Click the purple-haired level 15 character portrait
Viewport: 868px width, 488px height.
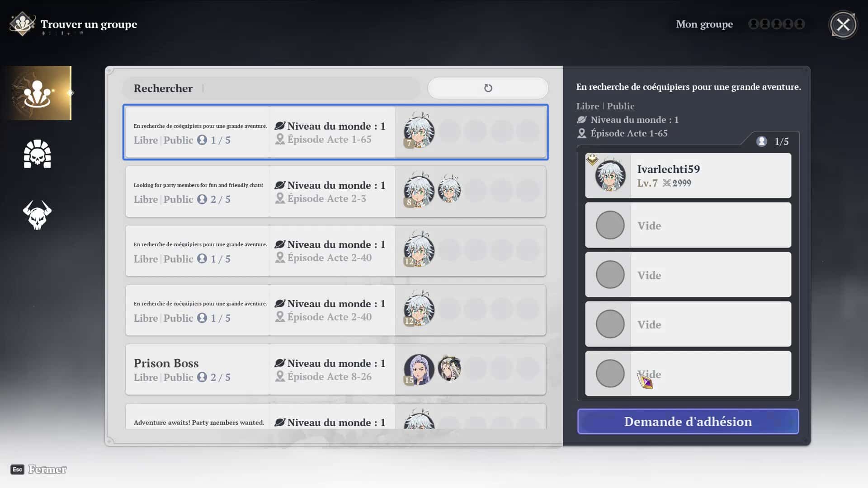click(419, 369)
